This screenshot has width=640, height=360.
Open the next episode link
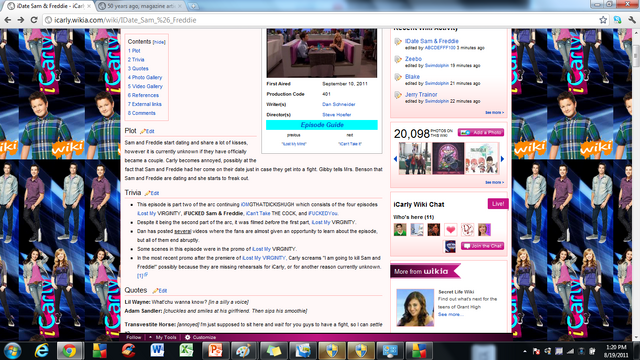pyautogui.click(x=350, y=144)
